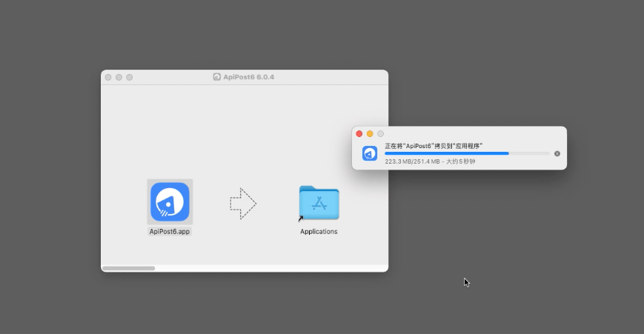Viewport: 644px width, 334px height.
Task: Click the ApiPost6 icon in the copy dialog
Action: click(x=370, y=153)
